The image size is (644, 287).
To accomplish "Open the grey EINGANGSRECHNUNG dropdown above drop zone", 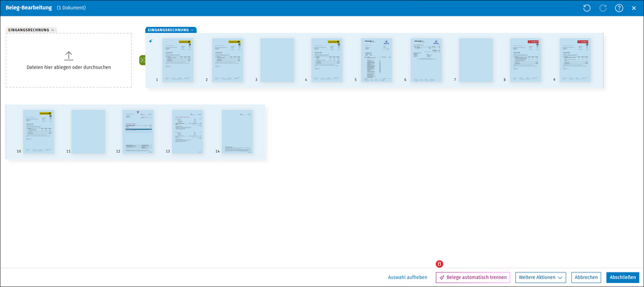I will pos(31,30).
